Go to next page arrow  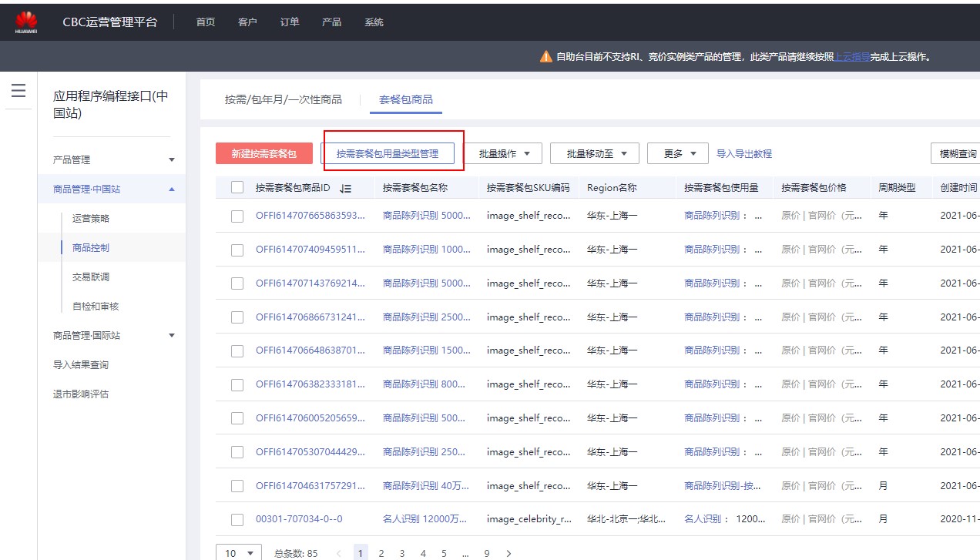pos(508,553)
